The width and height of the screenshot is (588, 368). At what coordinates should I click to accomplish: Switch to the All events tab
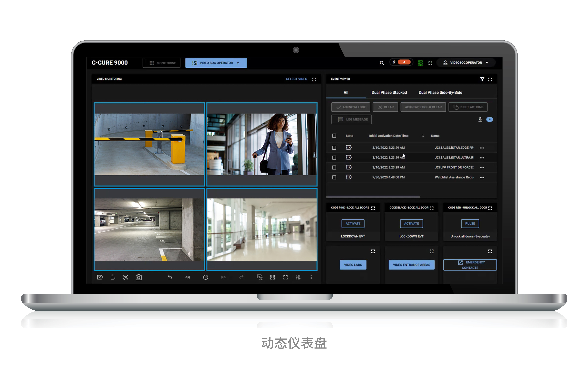click(x=346, y=92)
